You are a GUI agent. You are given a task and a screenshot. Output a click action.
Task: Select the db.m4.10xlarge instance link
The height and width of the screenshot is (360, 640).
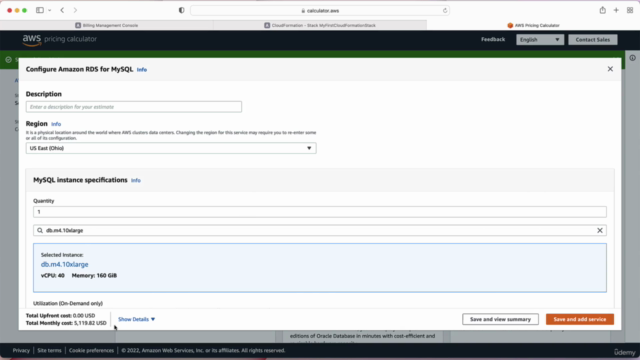click(x=64, y=264)
